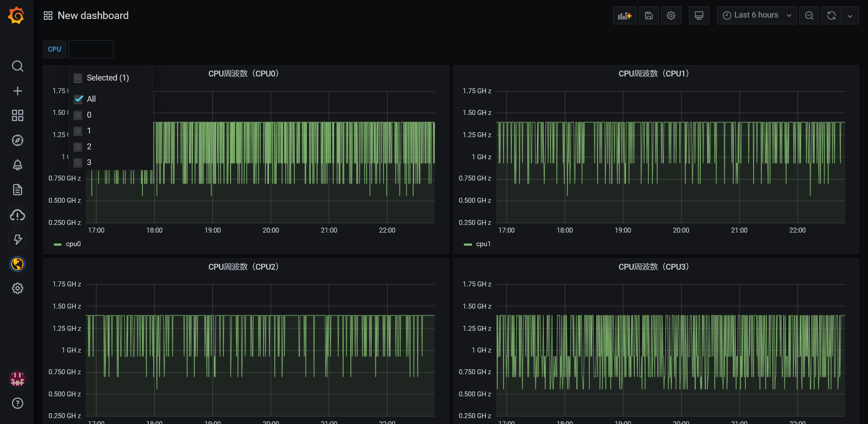Open the Alerting bell icon
This screenshot has width=868, height=424.
click(17, 165)
